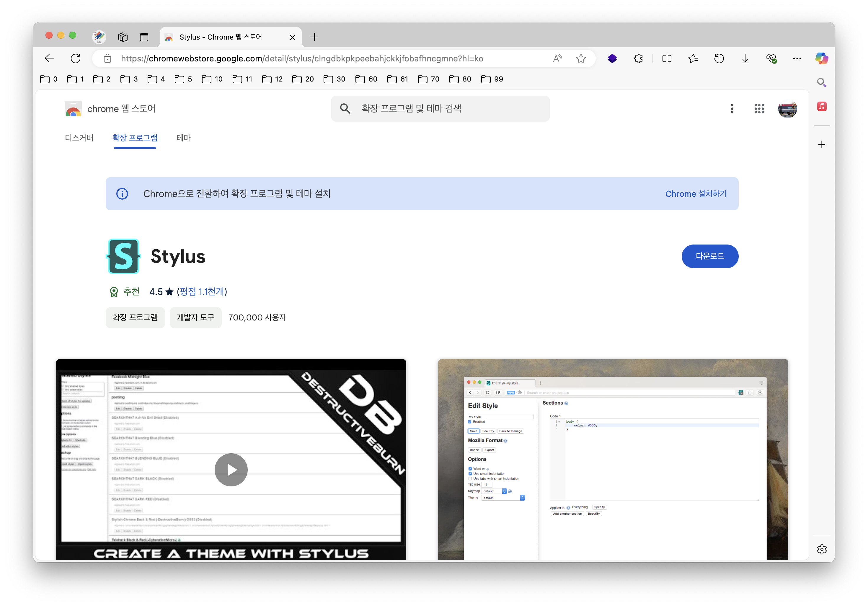This screenshot has height=606, width=868.
Task: Click the address bar URL
Action: pyautogui.click(x=302, y=58)
